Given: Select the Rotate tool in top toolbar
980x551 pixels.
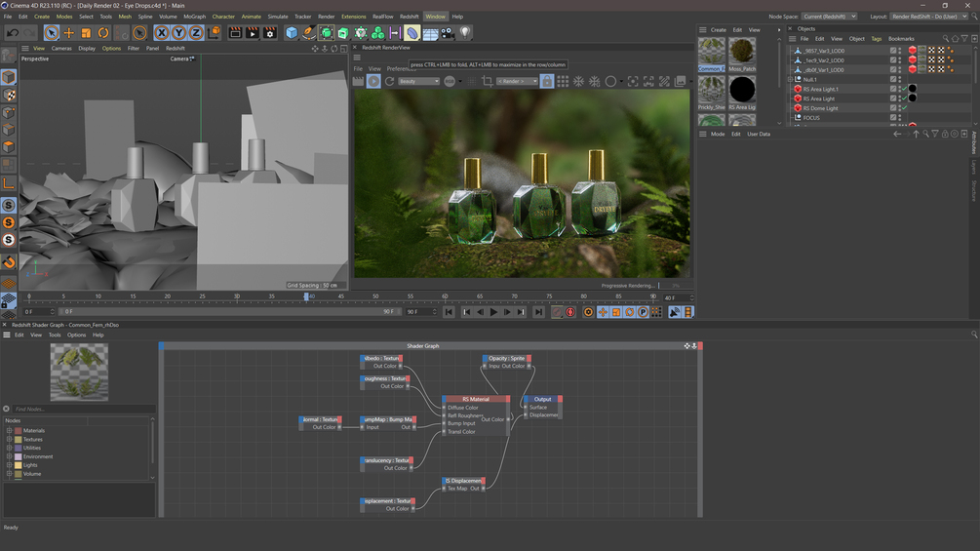Looking at the screenshot, I should [x=103, y=33].
